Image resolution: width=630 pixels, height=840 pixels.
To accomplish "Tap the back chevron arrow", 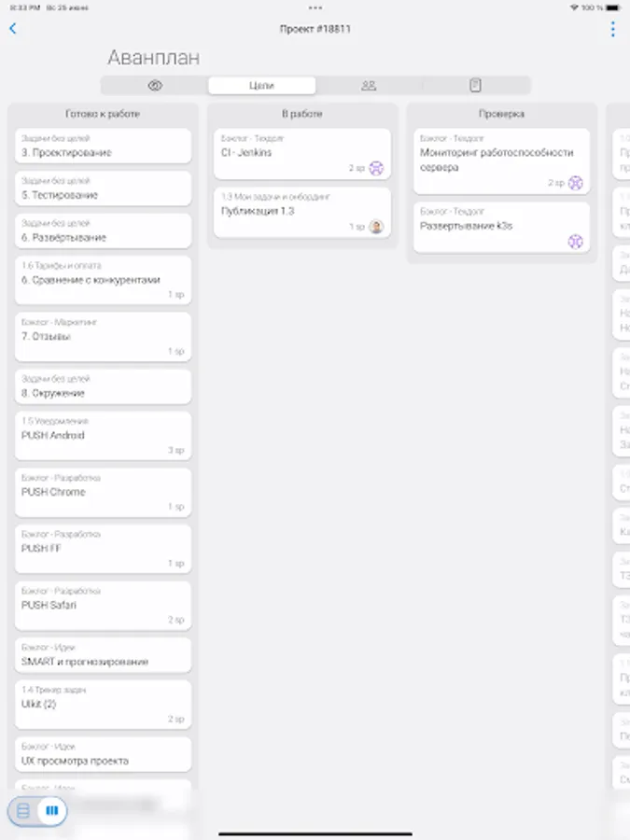I will pyautogui.click(x=13, y=29).
